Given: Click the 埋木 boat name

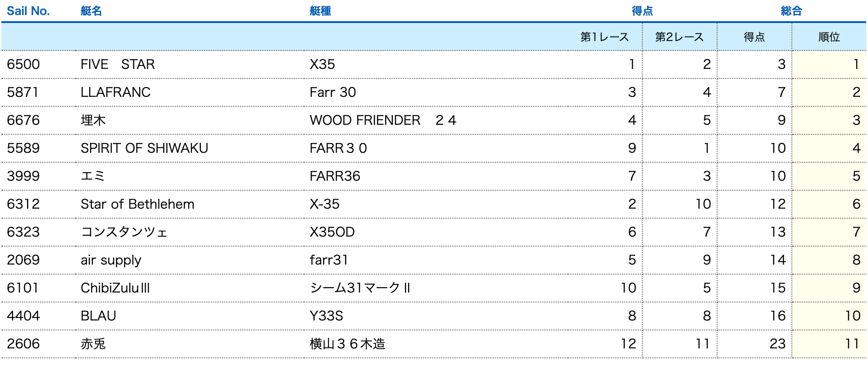Looking at the screenshot, I should tap(93, 120).
